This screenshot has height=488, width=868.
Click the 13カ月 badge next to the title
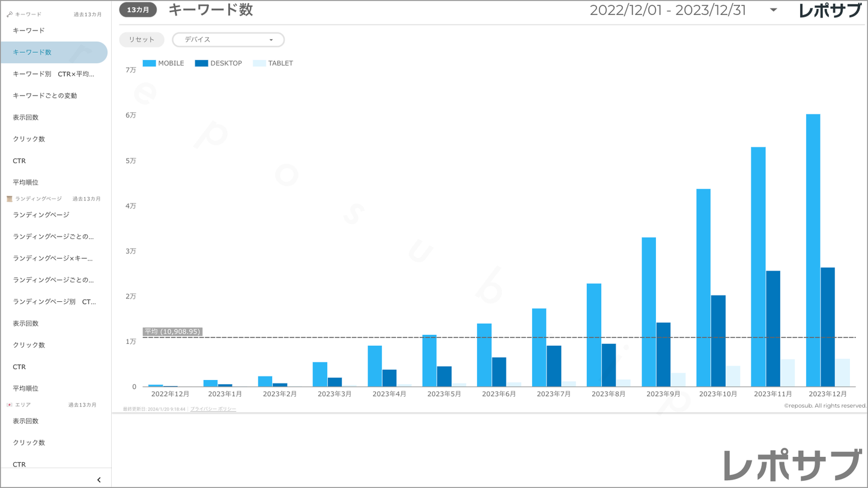point(138,10)
